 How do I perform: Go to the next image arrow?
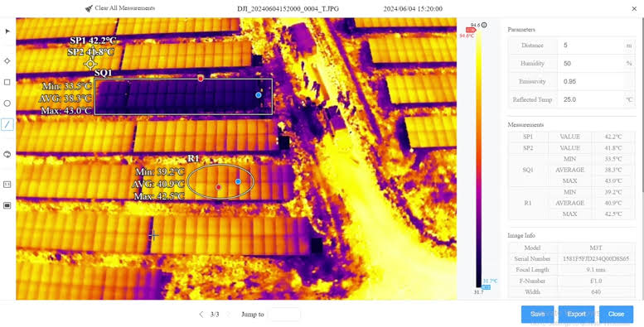point(229,315)
